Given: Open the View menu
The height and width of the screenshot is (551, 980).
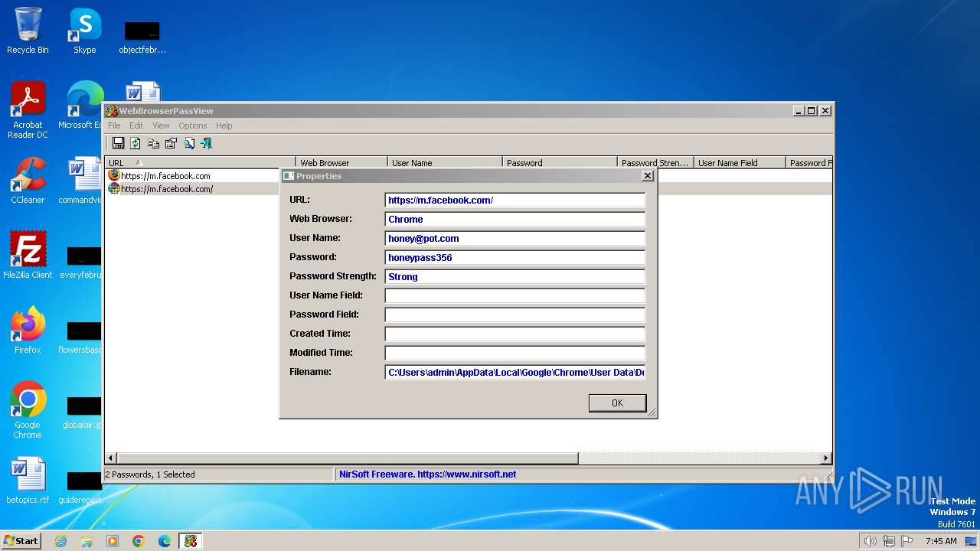Looking at the screenshot, I should pos(161,126).
